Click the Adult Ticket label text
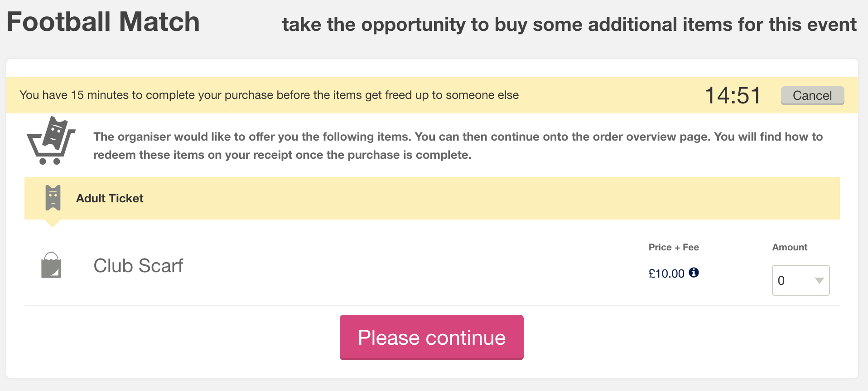Viewport: 868px width, 391px height. [110, 198]
